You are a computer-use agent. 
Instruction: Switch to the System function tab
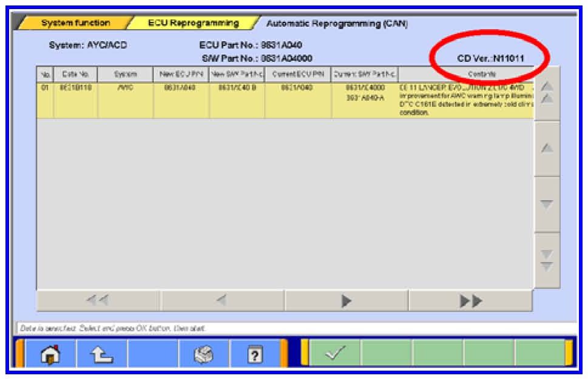tap(75, 23)
